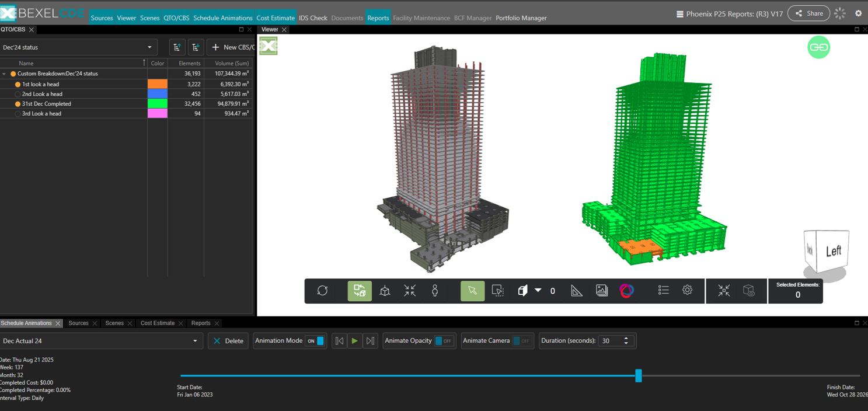This screenshot has width=868, height=411.
Task: Click the Share button
Action: click(808, 13)
